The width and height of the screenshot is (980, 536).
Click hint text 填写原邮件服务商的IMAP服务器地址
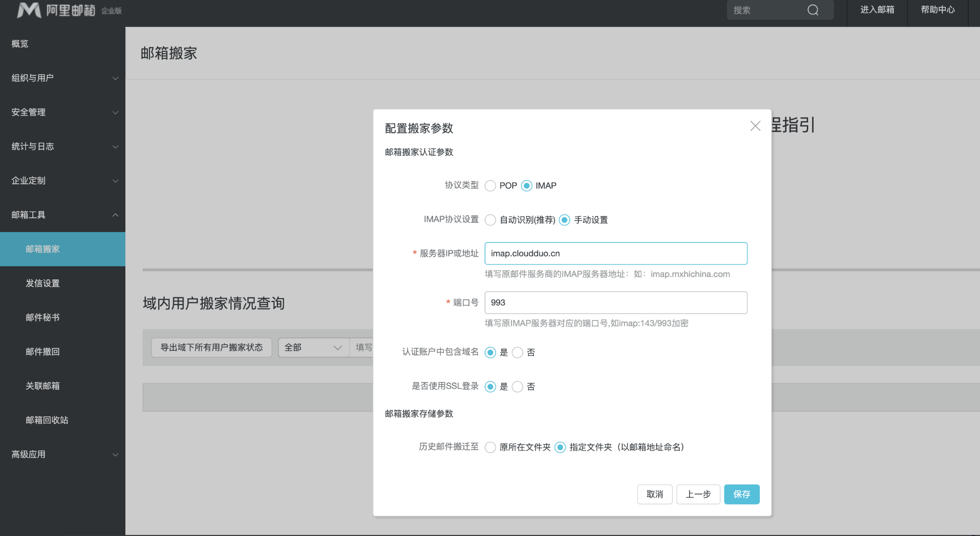coord(607,274)
